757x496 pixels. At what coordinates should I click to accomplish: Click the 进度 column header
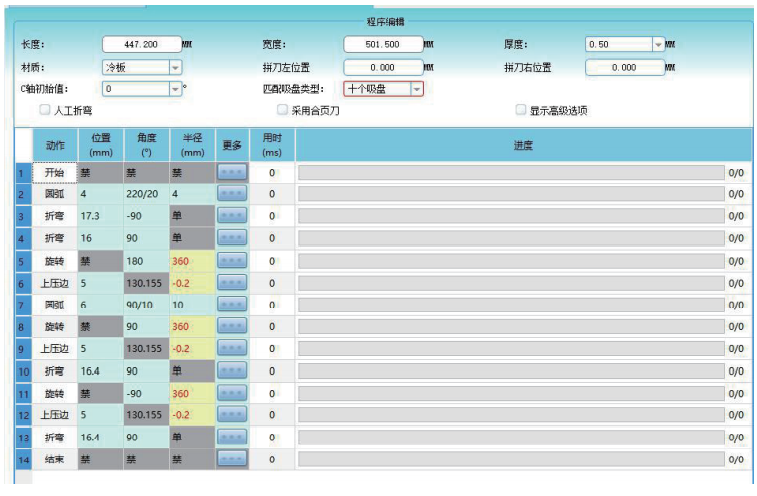point(522,146)
